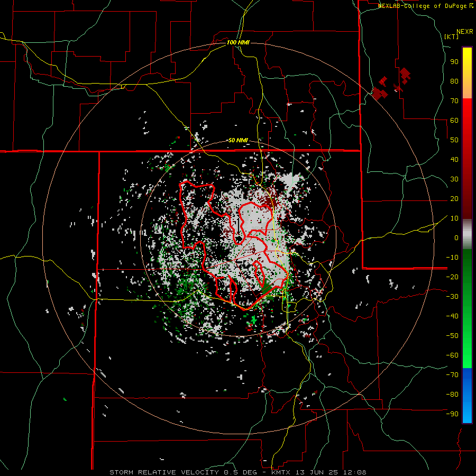The height and width of the screenshot is (476, 476).
Task: Click the blue bottom segment of color bar
Action: point(467,396)
